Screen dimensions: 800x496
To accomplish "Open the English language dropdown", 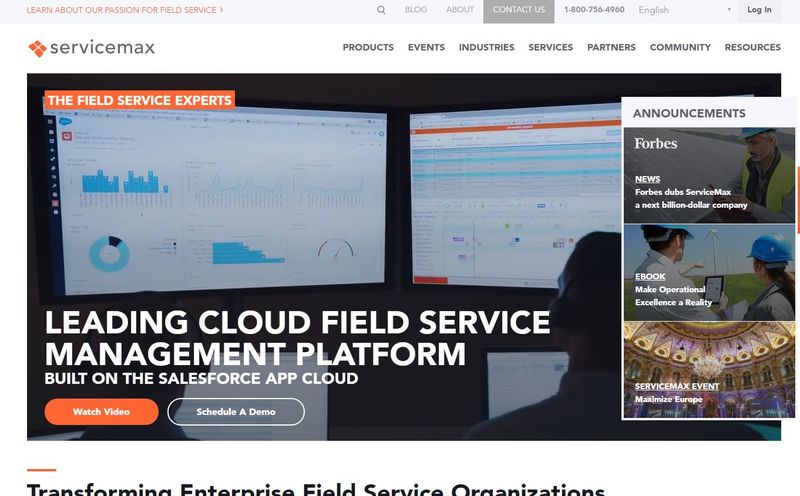I will 684,10.
